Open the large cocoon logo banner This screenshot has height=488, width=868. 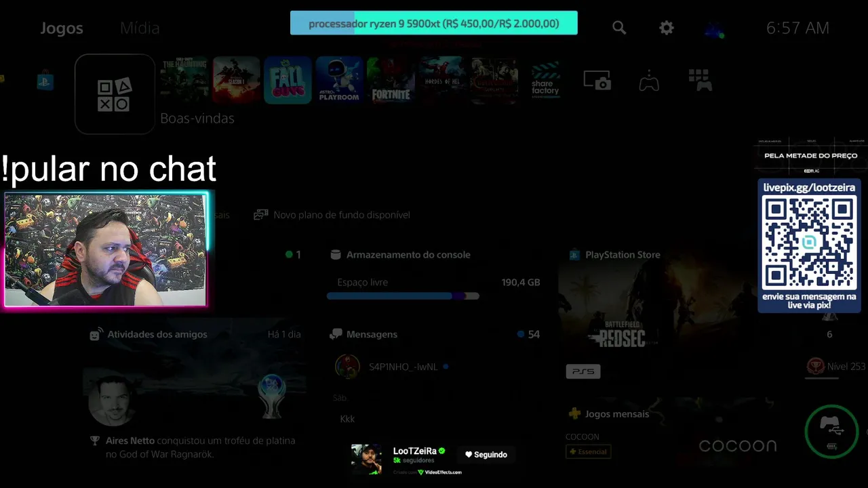click(738, 445)
